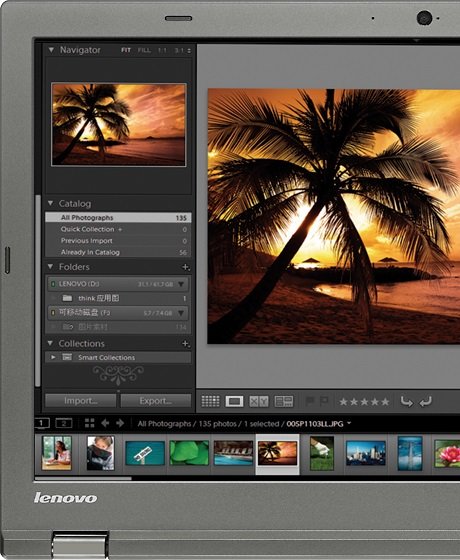The height and width of the screenshot is (560, 460).
Task: Rotate photo counter-clockwise arrow icon
Action: click(x=406, y=401)
